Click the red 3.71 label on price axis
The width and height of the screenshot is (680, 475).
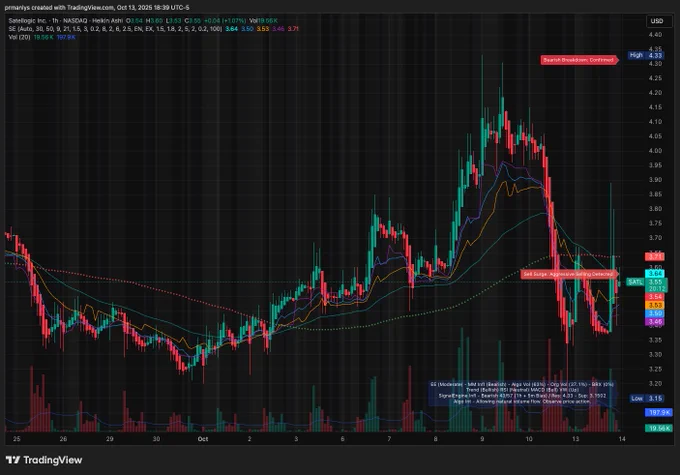(x=655, y=256)
